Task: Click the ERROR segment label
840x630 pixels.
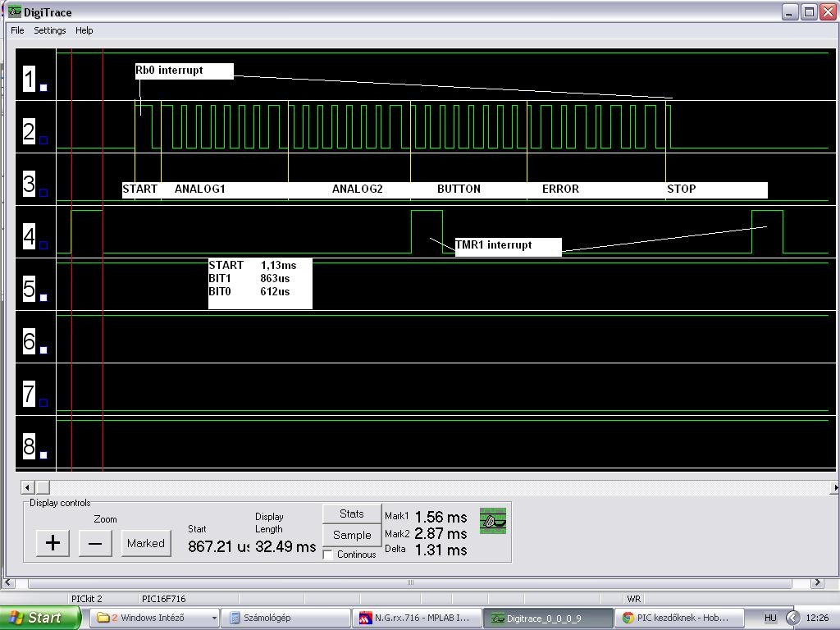Action: (560, 189)
